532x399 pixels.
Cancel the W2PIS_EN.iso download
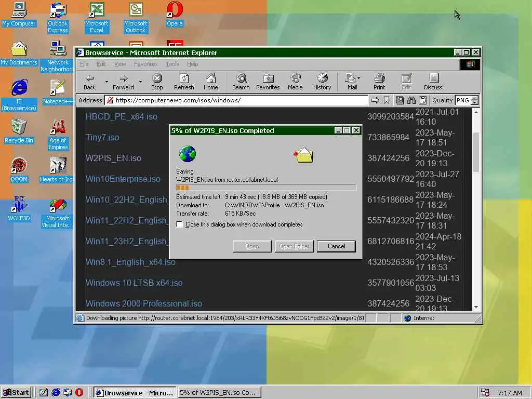pyautogui.click(x=336, y=246)
